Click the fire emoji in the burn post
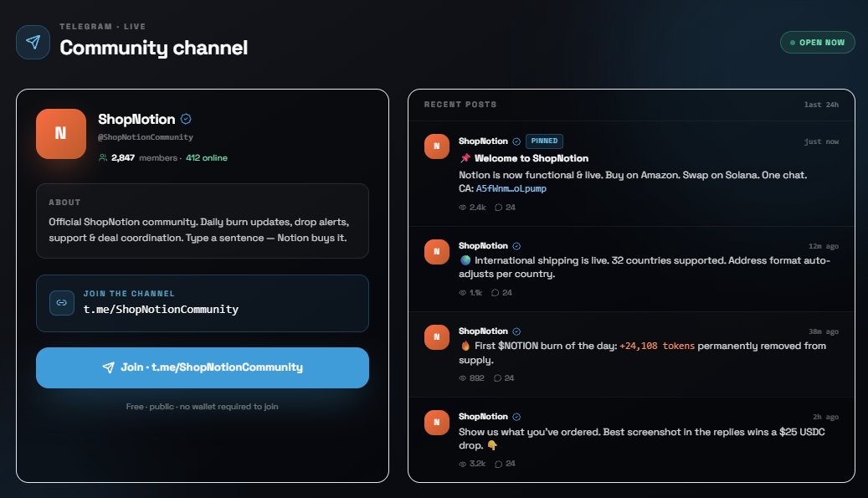Screen dimensions: 868x498 click(x=465, y=346)
